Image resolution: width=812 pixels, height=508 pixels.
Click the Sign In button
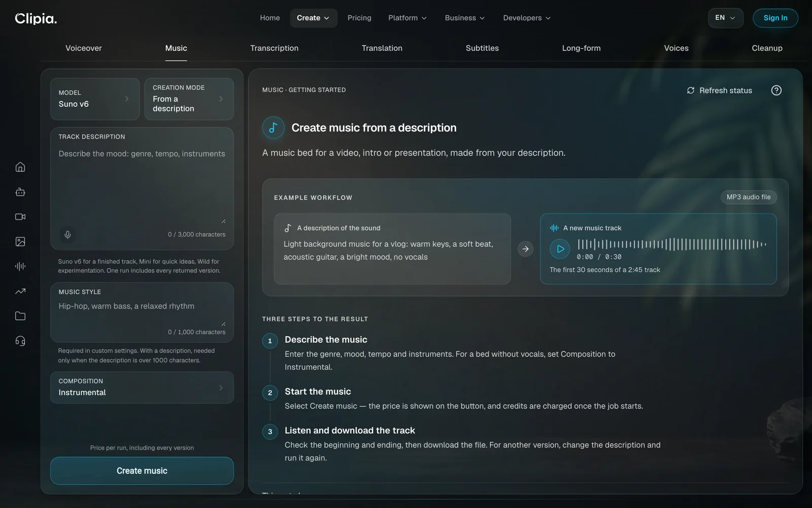[x=775, y=18]
